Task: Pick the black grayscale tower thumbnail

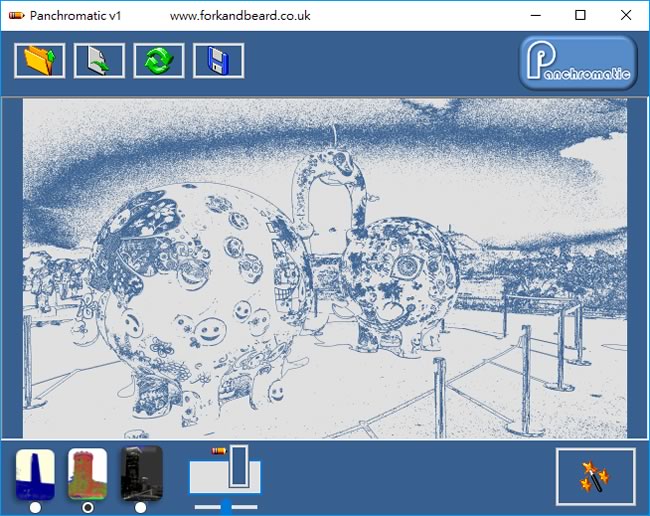Action: (141, 474)
